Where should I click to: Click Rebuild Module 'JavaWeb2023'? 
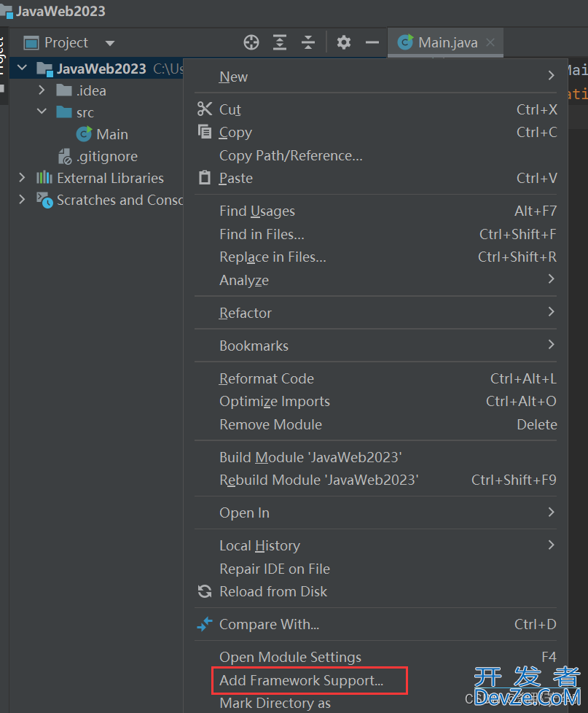coord(375,480)
